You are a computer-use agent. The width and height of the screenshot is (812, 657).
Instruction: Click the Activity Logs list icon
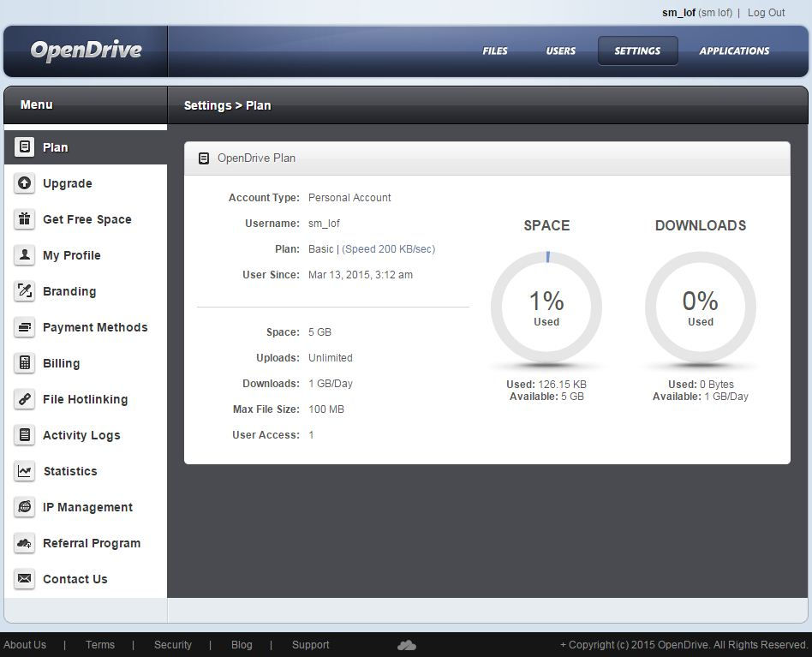coord(24,435)
